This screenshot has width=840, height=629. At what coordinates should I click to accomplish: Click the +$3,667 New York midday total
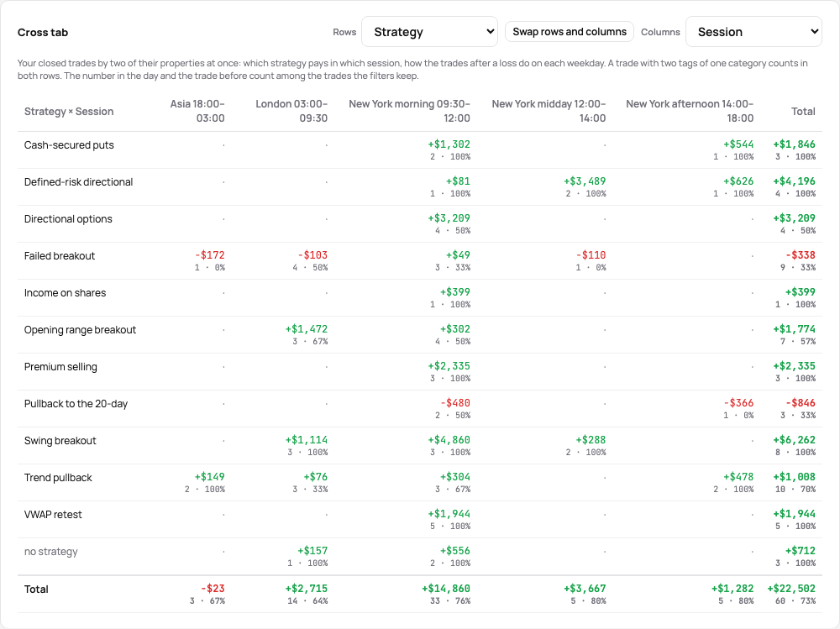[x=585, y=594]
